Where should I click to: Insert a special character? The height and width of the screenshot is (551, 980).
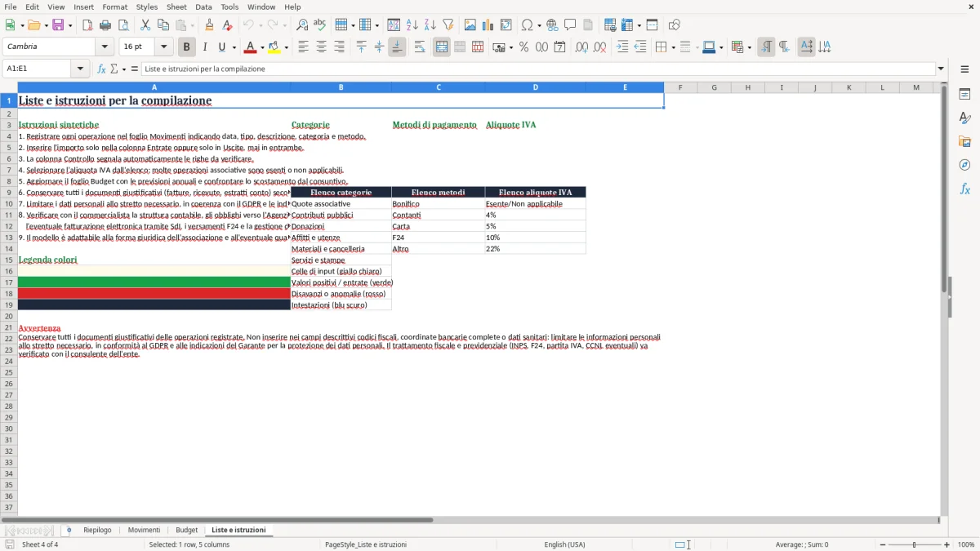(x=528, y=25)
